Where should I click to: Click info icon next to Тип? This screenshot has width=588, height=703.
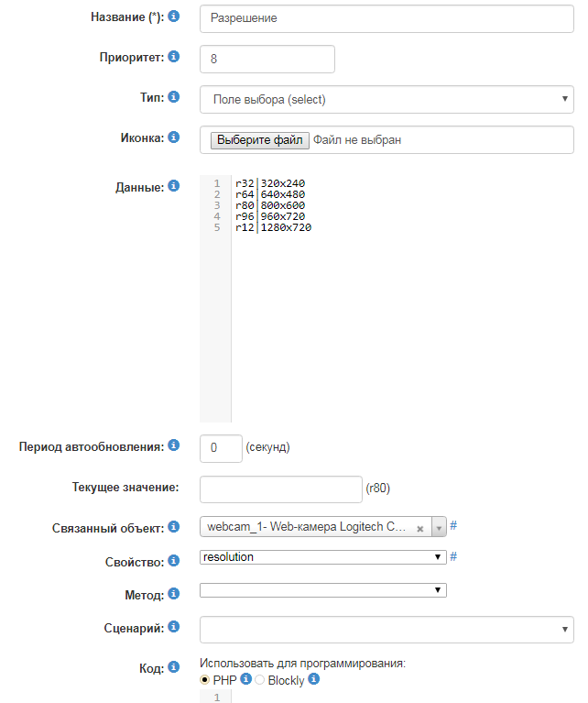tap(174, 96)
